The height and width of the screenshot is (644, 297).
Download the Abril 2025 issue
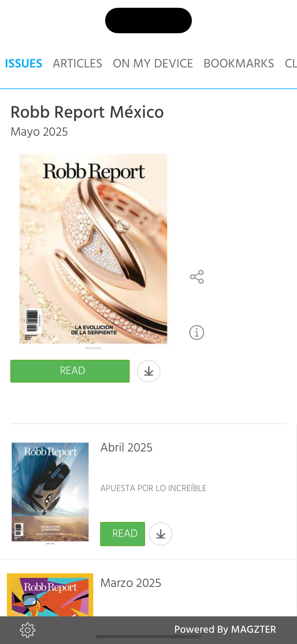[160, 534]
